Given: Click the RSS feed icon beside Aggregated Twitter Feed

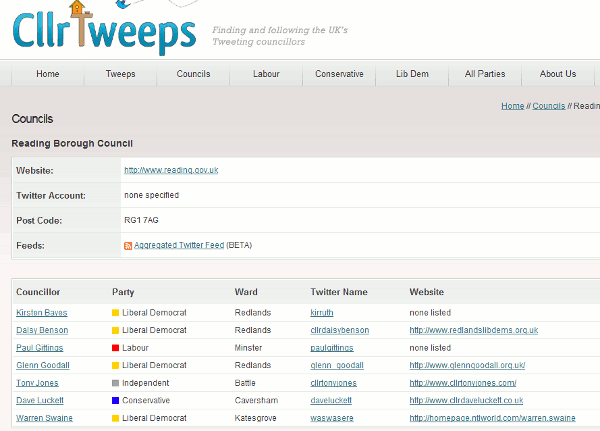Looking at the screenshot, I should 128,246.
